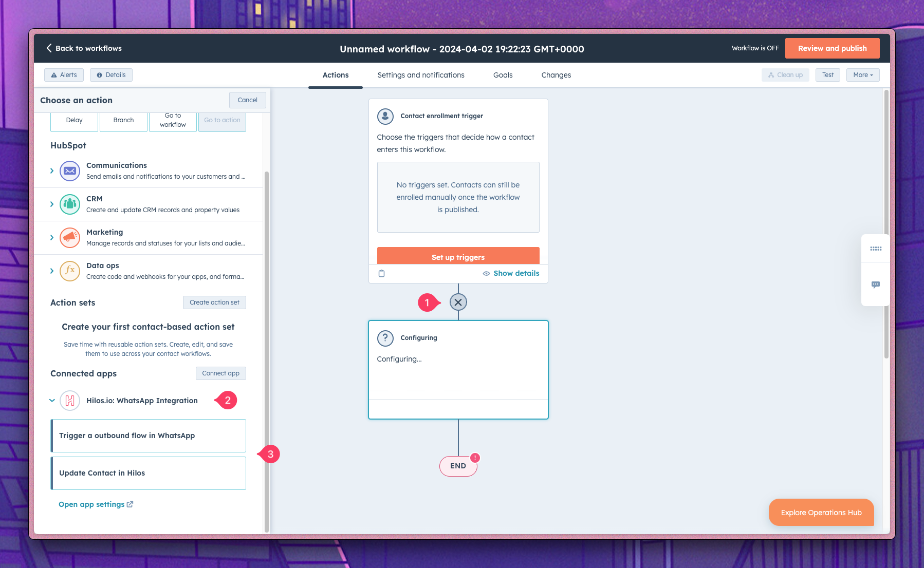Image resolution: width=924 pixels, height=568 pixels.
Task: Click the contact enrollment trigger person icon
Action: (385, 116)
